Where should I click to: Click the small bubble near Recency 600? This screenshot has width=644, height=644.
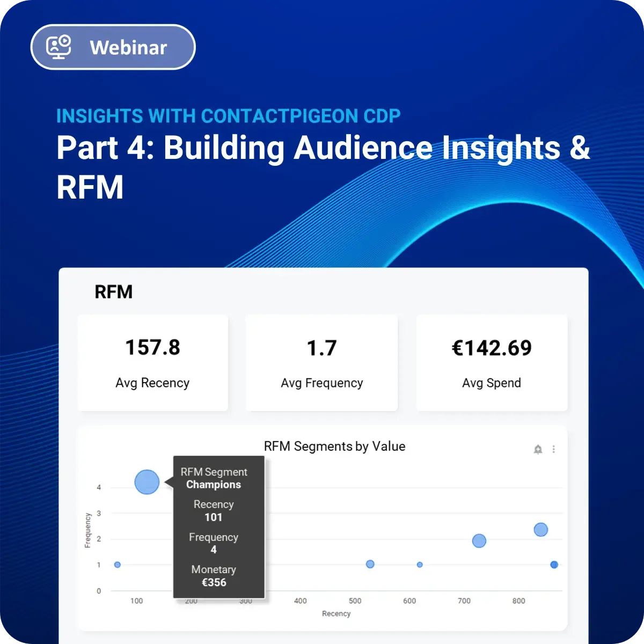coord(420,565)
